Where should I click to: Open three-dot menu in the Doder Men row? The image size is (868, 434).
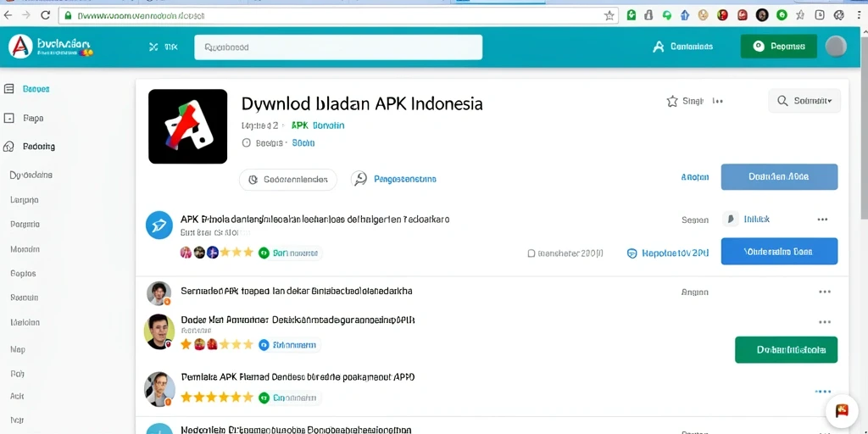coord(825,321)
